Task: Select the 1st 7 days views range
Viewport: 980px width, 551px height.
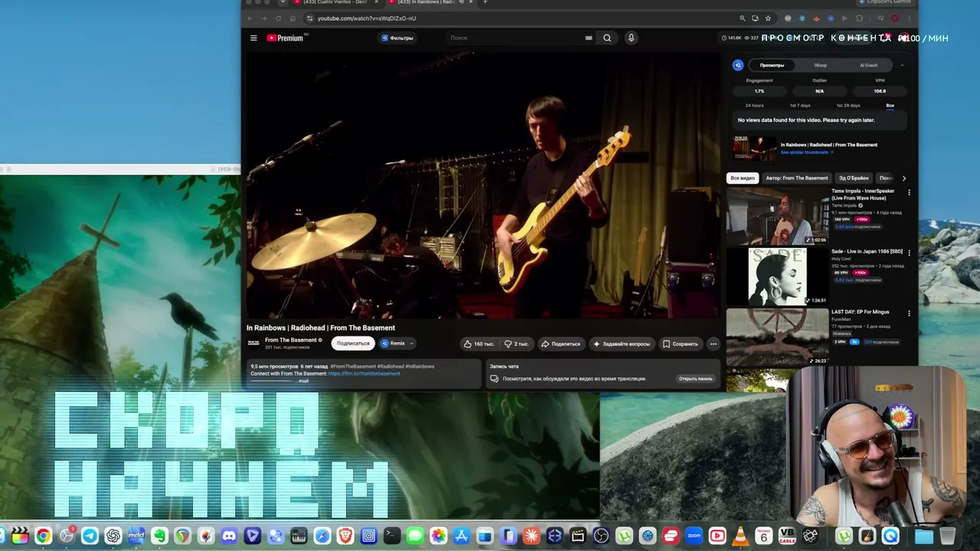Action: coord(800,106)
